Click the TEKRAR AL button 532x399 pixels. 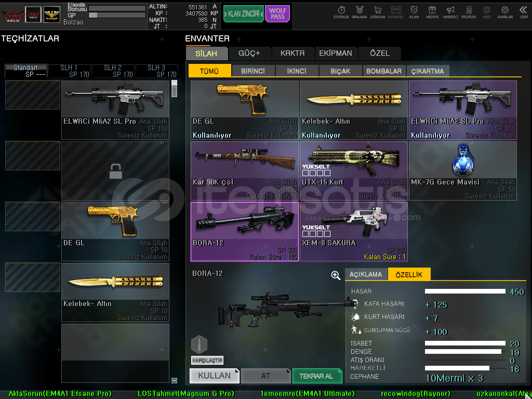317,376
